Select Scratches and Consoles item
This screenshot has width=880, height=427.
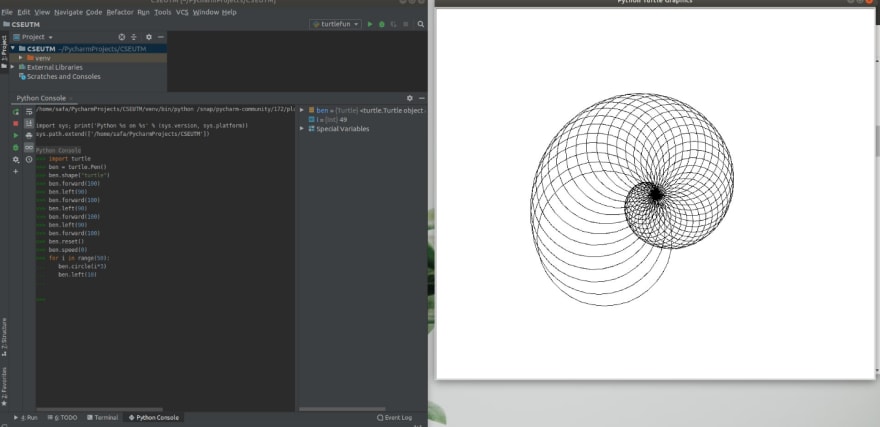[60, 76]
